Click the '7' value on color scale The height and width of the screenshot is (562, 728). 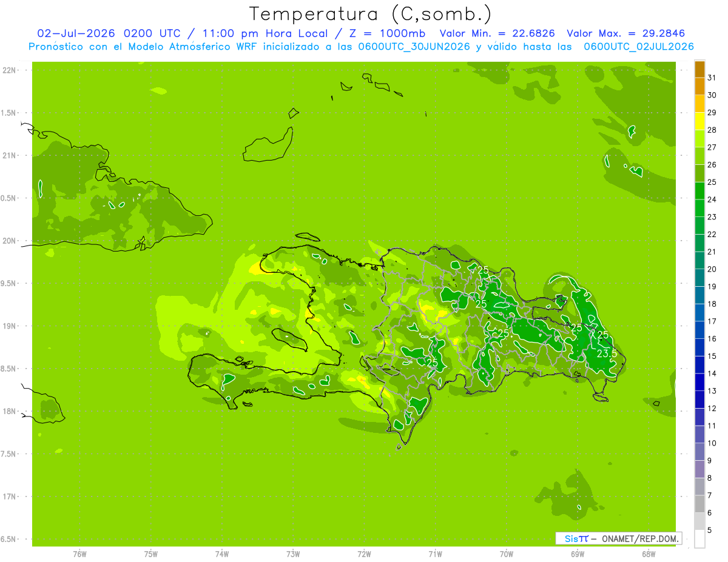(x=710, y=496)
